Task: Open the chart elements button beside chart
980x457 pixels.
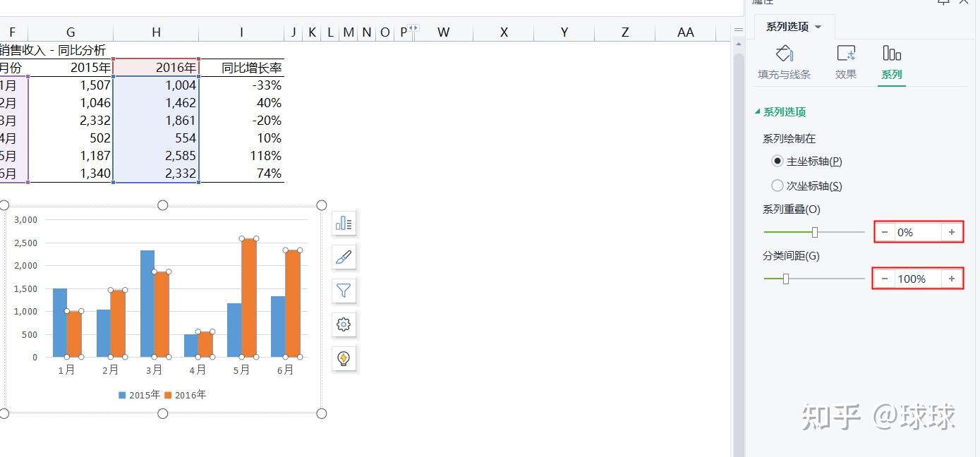Action: tap(344, 224)
